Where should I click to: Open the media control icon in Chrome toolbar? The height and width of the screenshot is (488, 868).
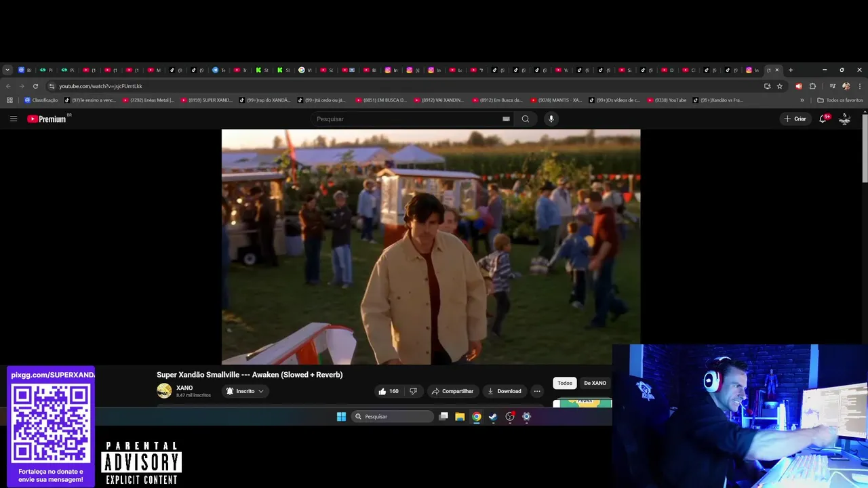(x=832, y=86)
